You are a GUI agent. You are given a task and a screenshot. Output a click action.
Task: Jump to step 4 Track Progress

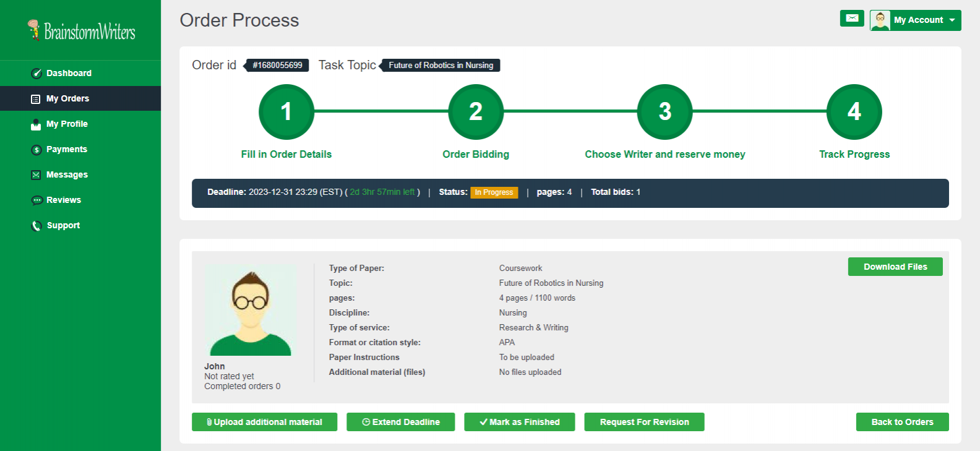click(854, 112)
